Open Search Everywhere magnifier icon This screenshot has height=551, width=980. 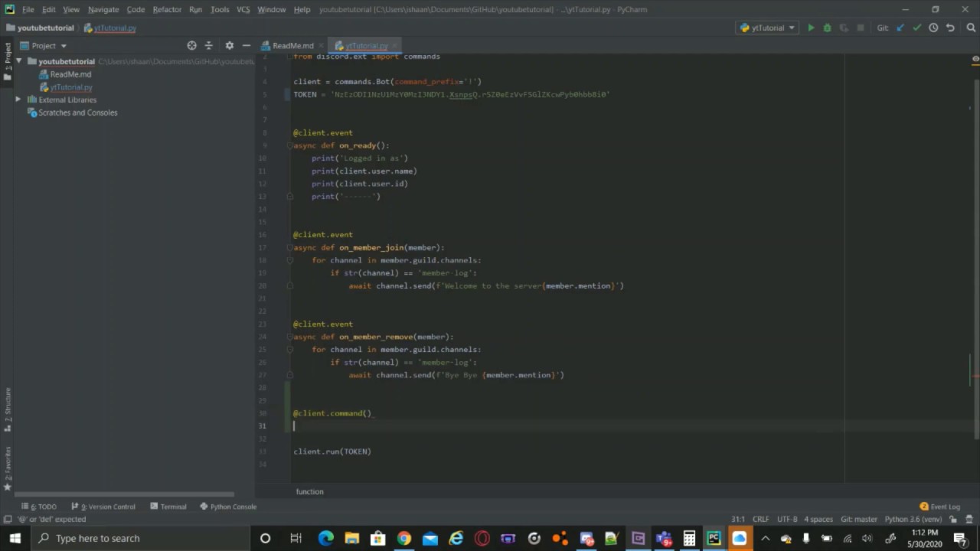coord(971,28)
